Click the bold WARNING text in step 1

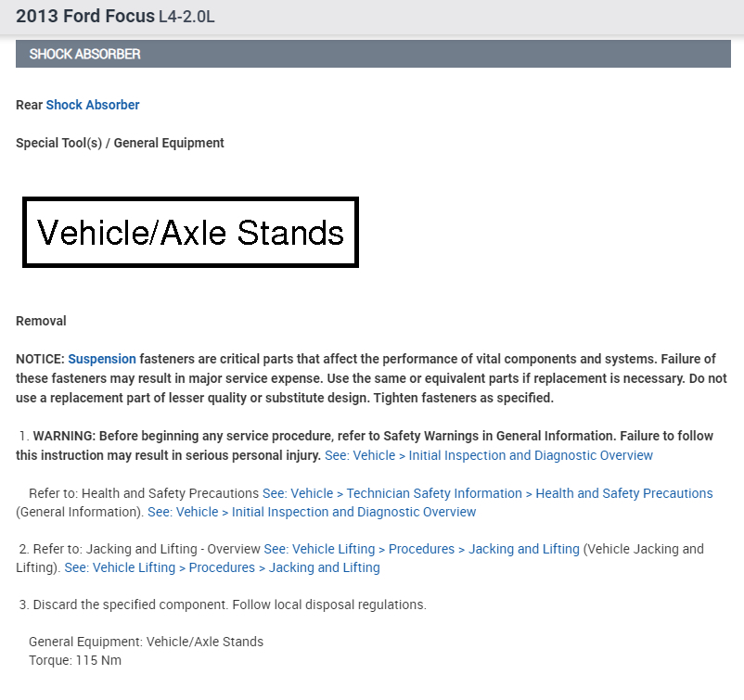[64, 437]
